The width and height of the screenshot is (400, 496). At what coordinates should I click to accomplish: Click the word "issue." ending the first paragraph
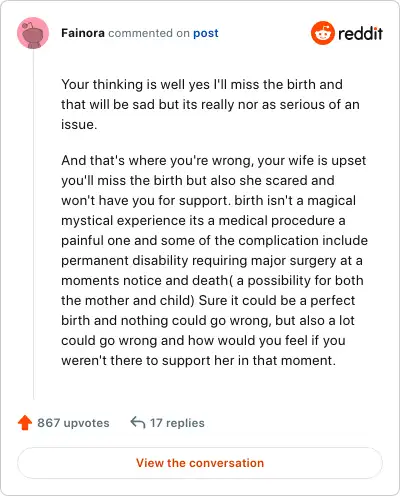pos(79,124)
